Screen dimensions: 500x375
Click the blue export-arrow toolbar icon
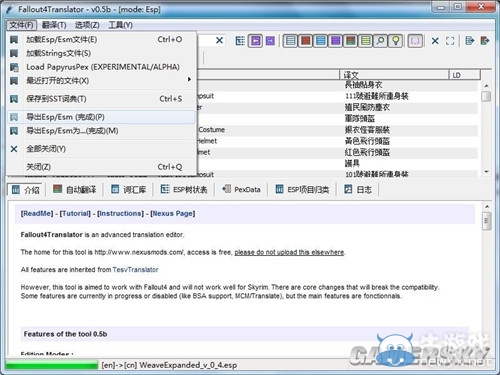click(470, 41)
